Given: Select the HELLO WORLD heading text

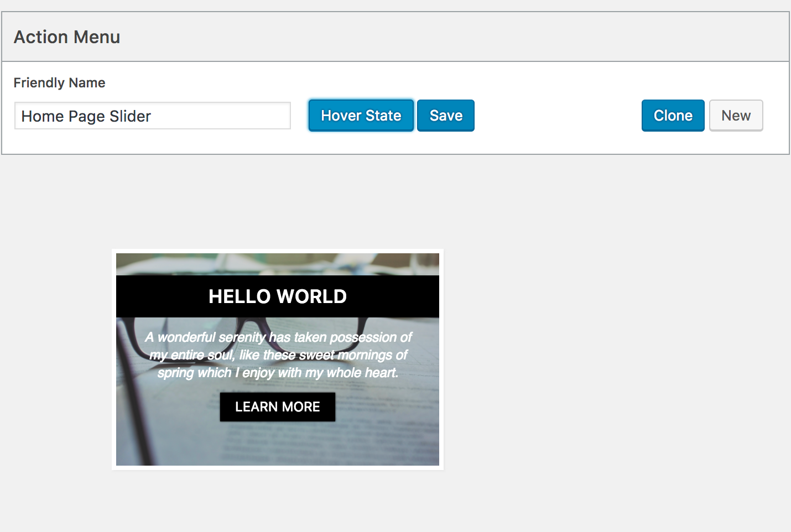Looking at the screenshot, I should (277, 296).
